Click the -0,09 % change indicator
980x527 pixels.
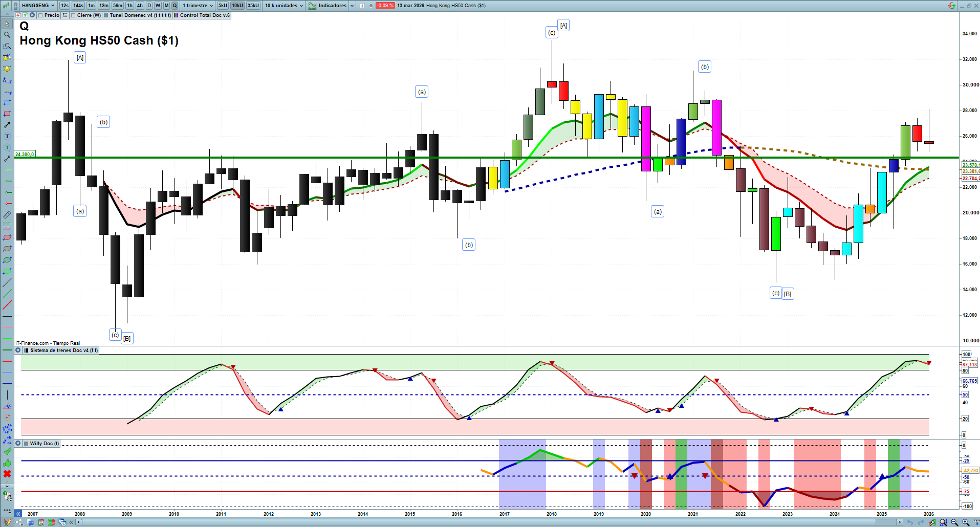[385, 6]
